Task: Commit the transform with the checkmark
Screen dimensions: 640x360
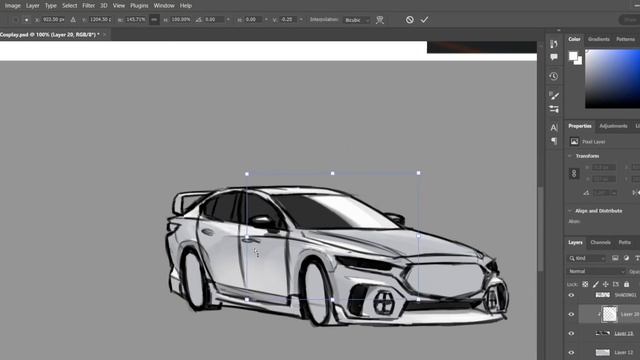Action: (x=424, y=20)
